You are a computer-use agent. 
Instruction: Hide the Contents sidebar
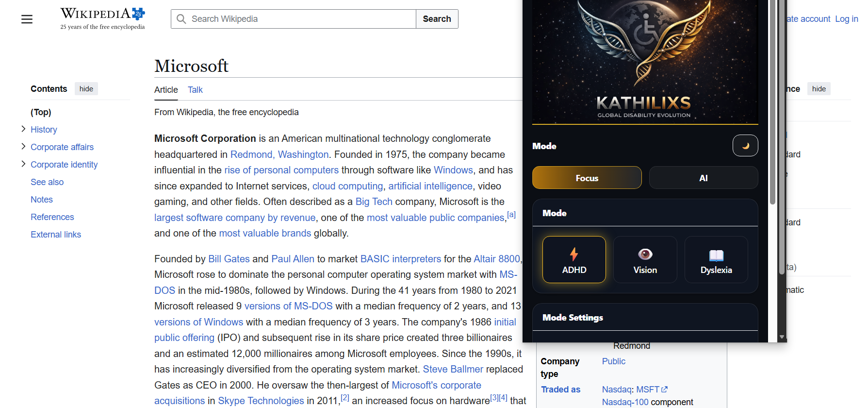coord(86,89)
